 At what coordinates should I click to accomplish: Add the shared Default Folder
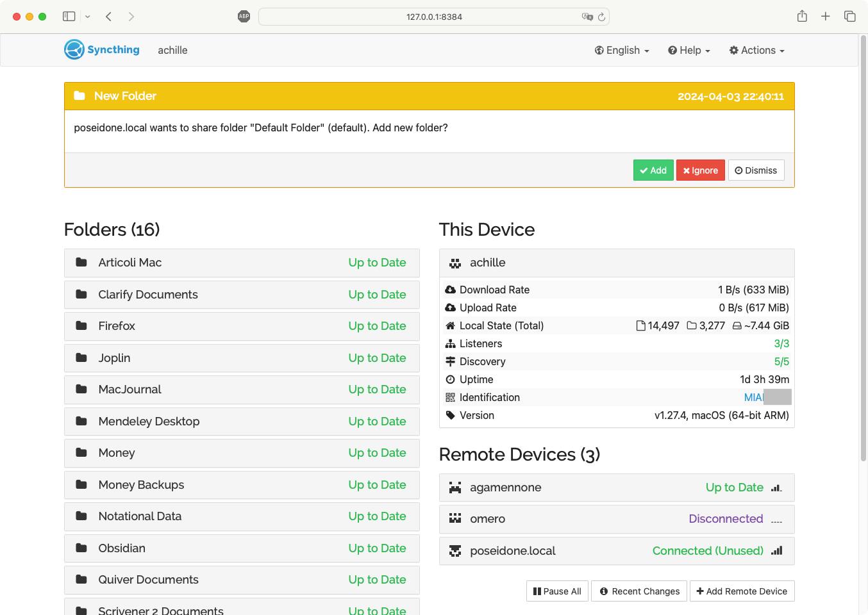653,170
